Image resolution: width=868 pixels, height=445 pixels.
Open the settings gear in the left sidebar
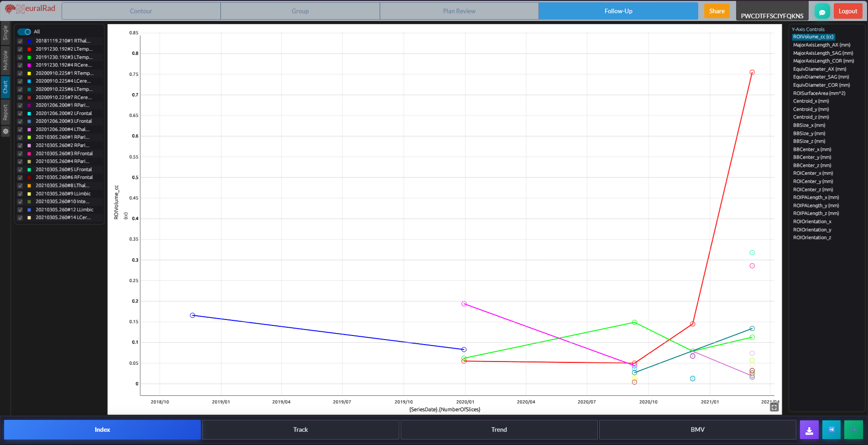(x=5, y=131)
